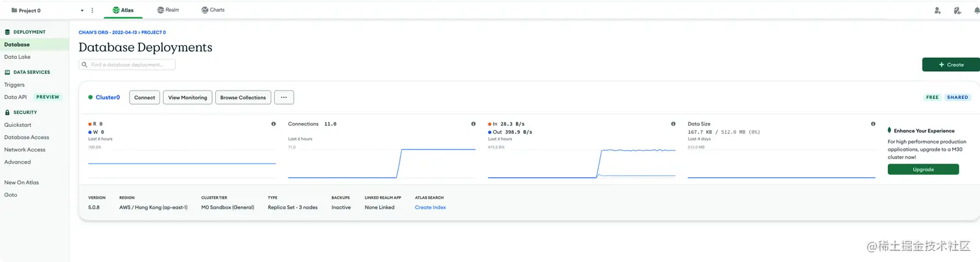This screenshot has width=980, height=262.
Task: Switch to the Atlas tab
Action: [123, 10]
